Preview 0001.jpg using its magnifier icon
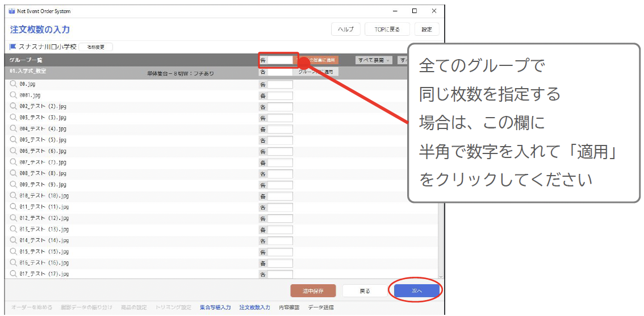Image resolution: width=644 pixels, height=316 pixels. pyautogui.click(x=14, y=95)
